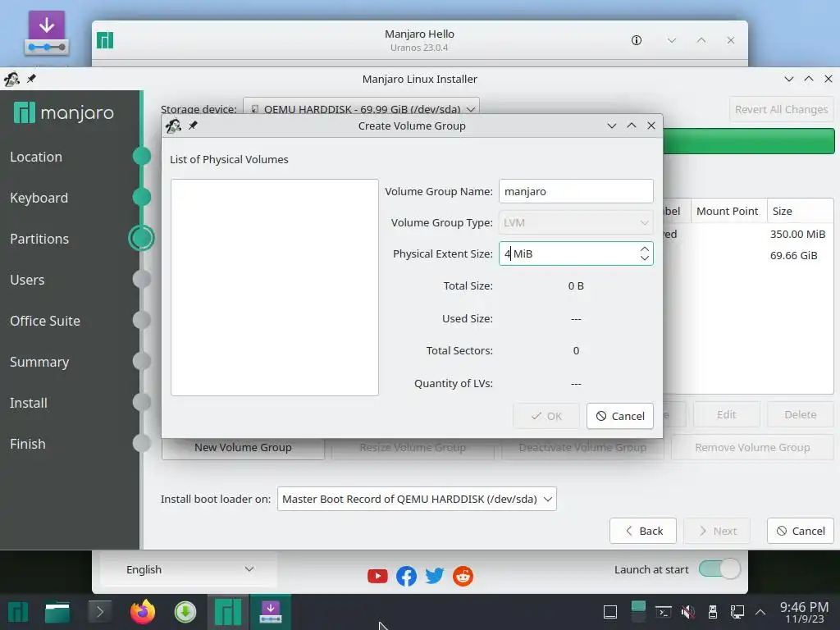The image size is (840, 630).
Task: Click the 69.66 GiB partition row
Action: coord(748,256)
